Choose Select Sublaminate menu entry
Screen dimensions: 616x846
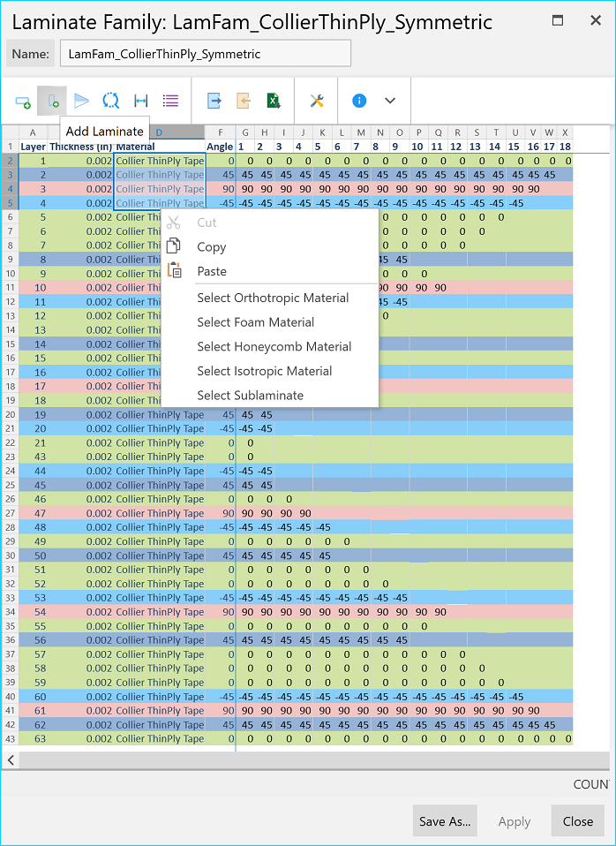click(x=270, y=395)
